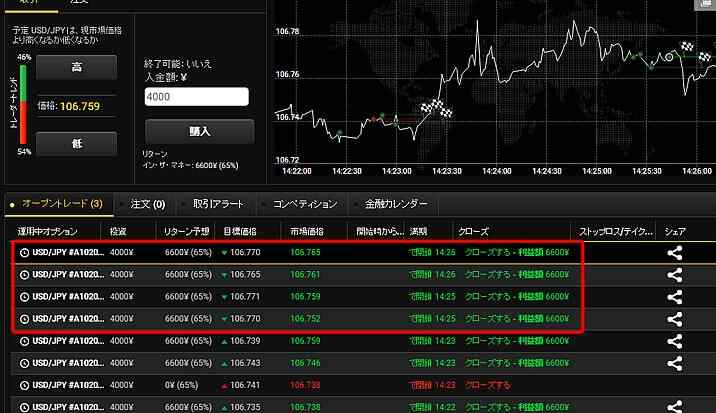The image size is (716, 413).
Task: Sort by リターン予想 column header
Action: [x=186, y=232]
